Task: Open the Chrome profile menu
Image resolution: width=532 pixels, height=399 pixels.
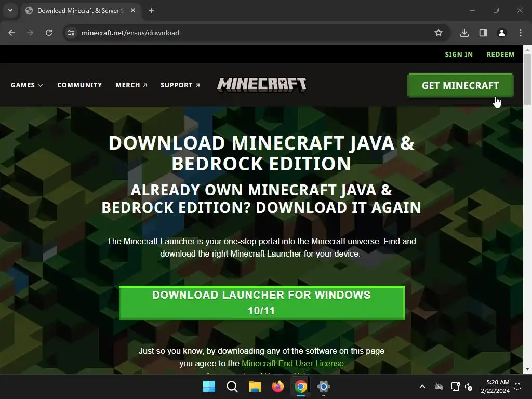Action: [x=502, y=33]
